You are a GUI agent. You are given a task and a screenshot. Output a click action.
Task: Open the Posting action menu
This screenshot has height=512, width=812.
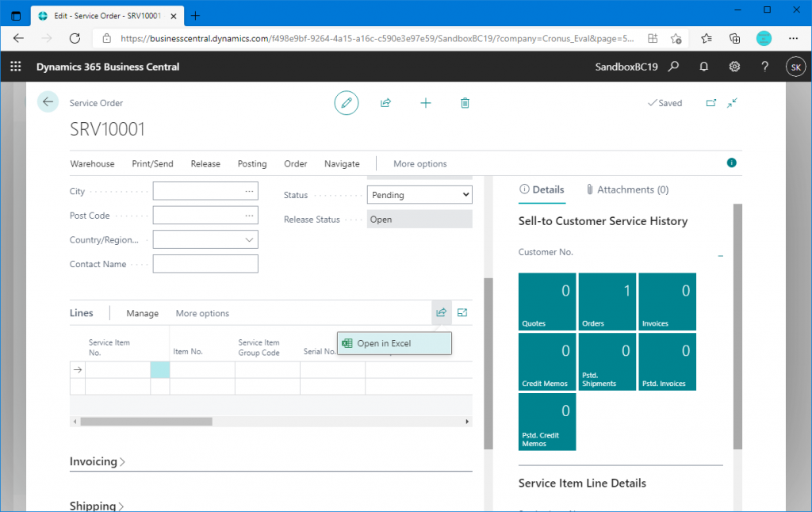click(x=252, y=163)
